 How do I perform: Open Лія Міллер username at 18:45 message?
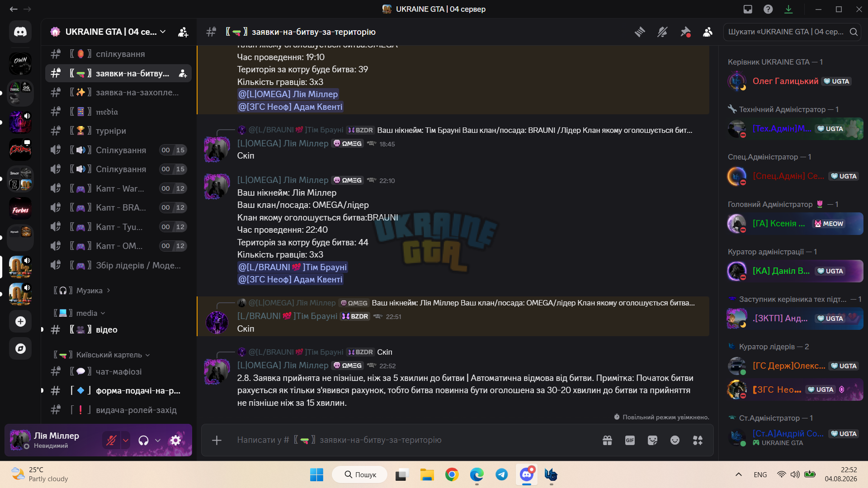pyautogui.click(x=283, y=144)
